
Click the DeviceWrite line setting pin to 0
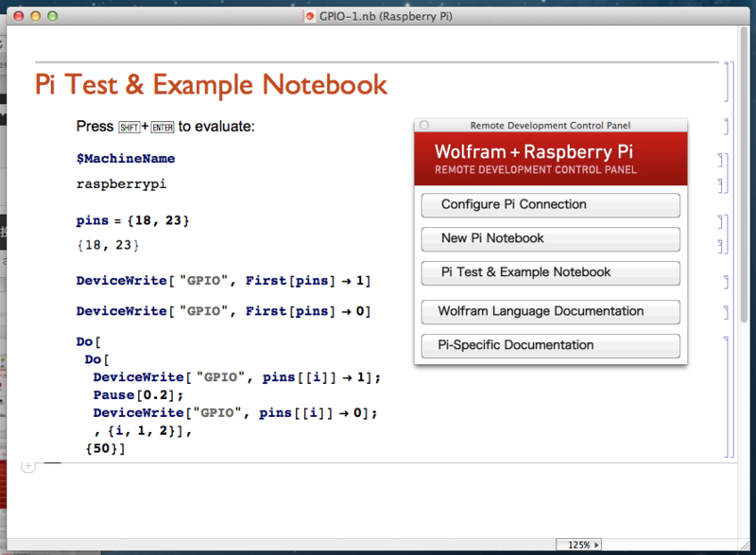coord(223,311)
